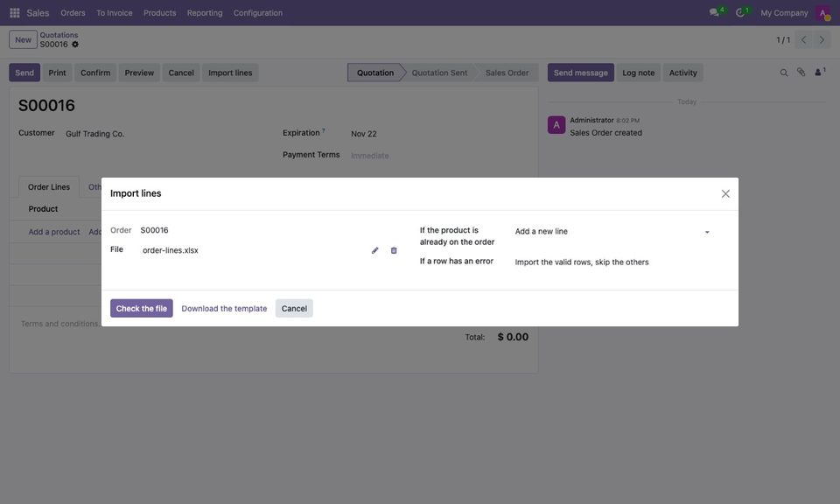Click the Administrator user avatar in navbar
This screenshot has height=504, width=840.
[x=822, y=13]
